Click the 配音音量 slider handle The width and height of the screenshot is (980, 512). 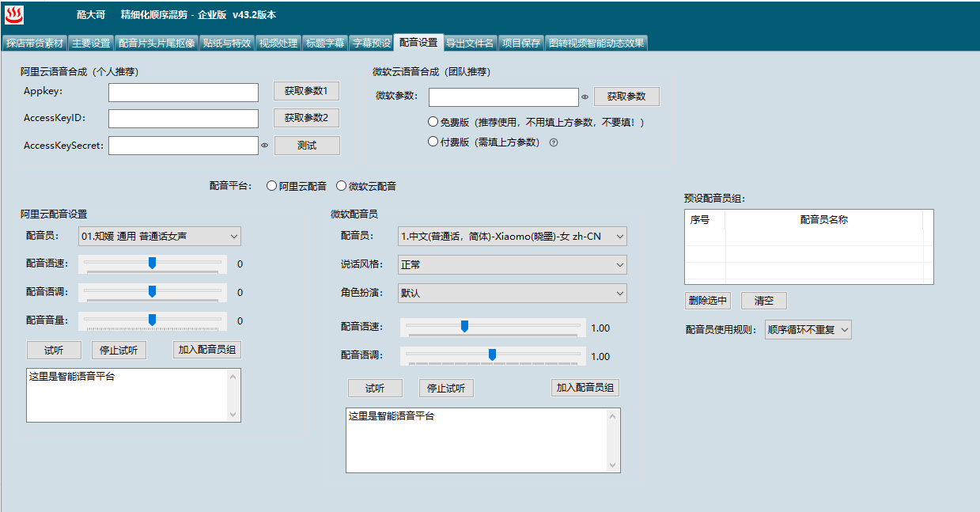click(x=152, y=320)
